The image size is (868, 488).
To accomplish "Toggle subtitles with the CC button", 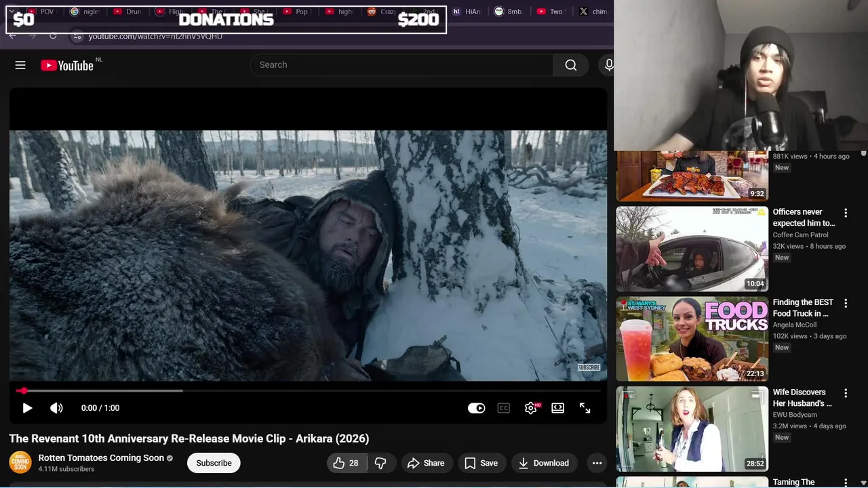I will coord(503,408).
